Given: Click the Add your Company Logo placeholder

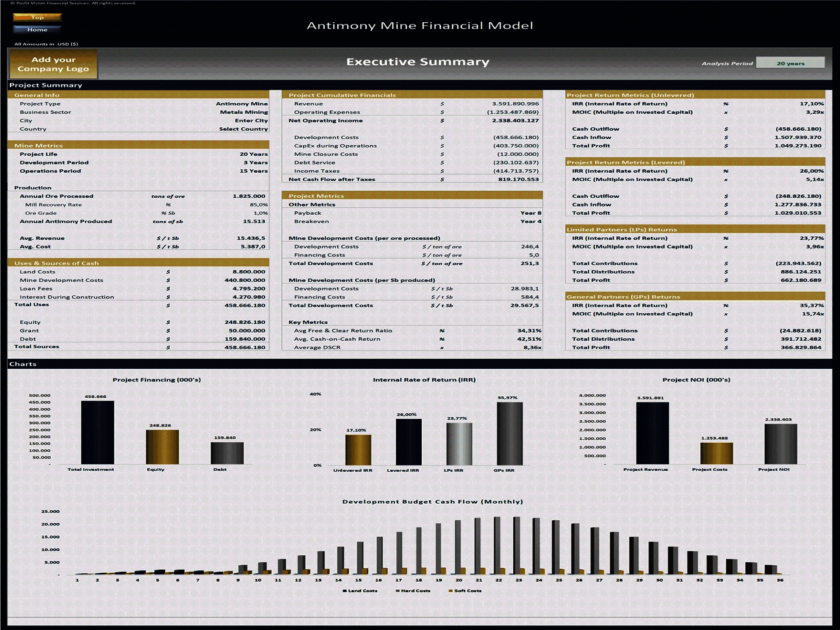Looking at the screenshot, I should pos(53,64).
